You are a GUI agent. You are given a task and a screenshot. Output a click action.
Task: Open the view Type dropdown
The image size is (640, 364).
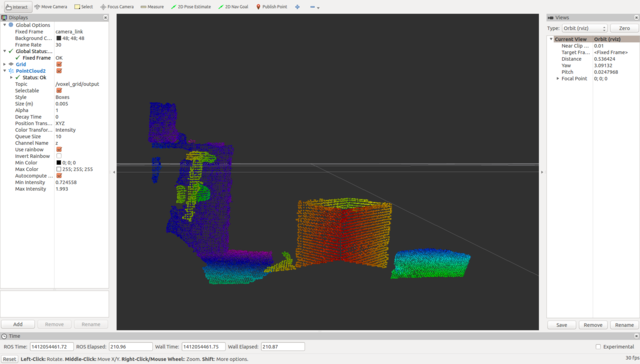click(584, 28)
